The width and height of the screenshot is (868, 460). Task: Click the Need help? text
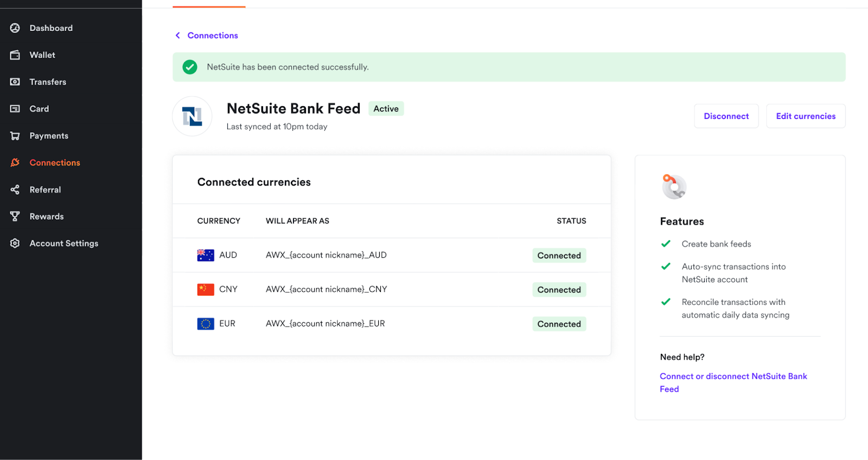coord(682,357)
